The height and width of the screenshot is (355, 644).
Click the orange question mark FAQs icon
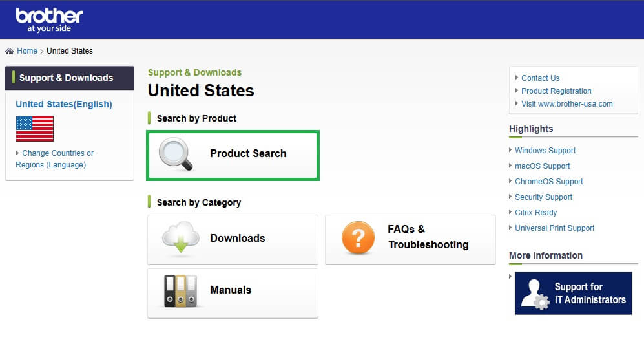tap(357, 239)
